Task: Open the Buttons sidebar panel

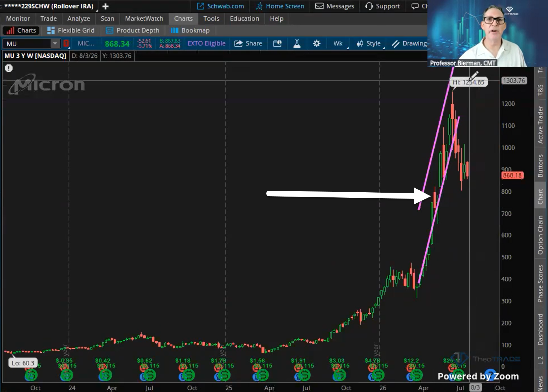Action: (540, 166)
